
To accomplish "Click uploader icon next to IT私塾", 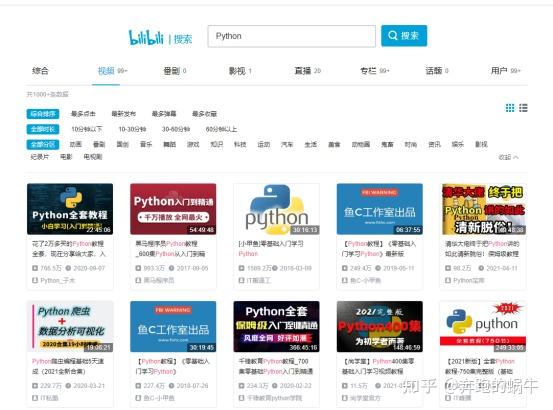I will click(x=35, y=398).
